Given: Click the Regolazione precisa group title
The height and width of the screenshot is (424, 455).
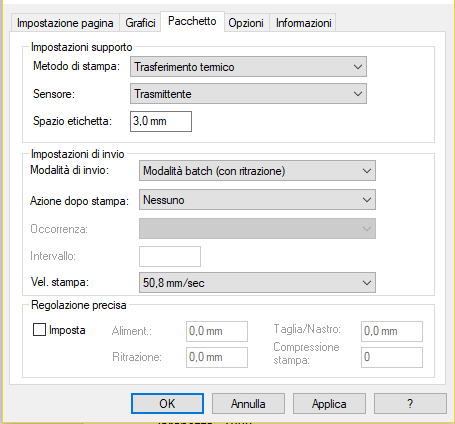Looking at the screenshot, I should coord(79,305).
